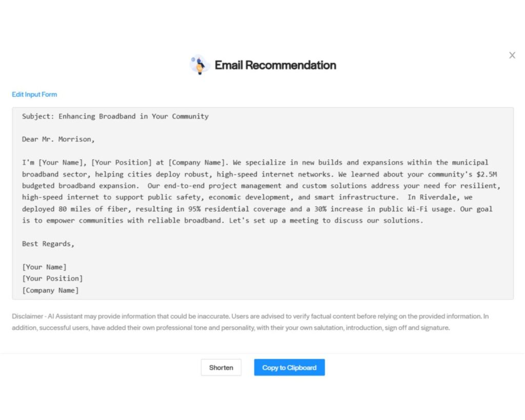The width and height of the screenshot is (525, 420).
Task: Open the Edit Input Form link
Action: tap(34, 94)
